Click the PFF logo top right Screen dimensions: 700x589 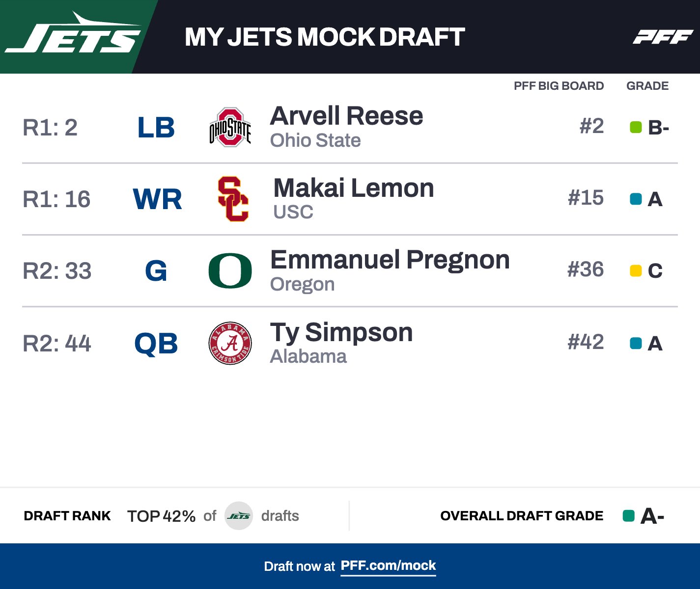coord(662,37)
